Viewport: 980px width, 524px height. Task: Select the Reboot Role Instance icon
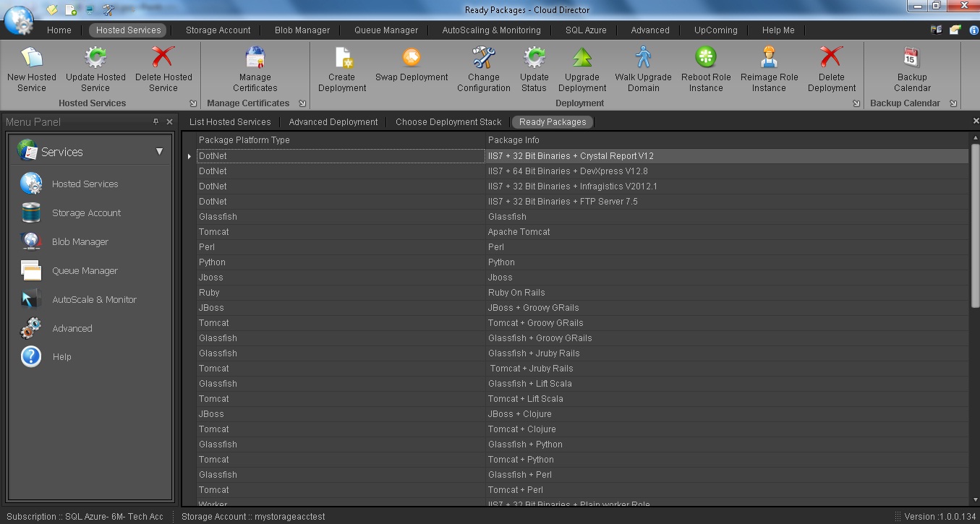[x=705, y=69]
